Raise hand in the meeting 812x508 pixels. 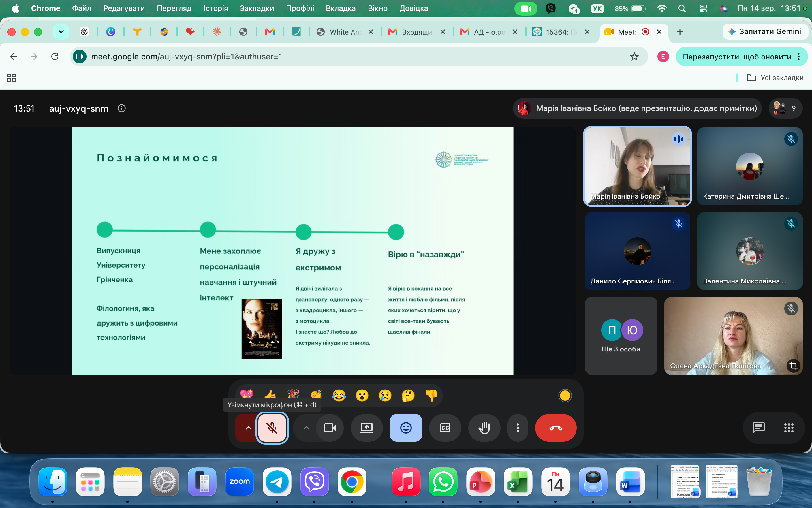click(x=484, y=428)
